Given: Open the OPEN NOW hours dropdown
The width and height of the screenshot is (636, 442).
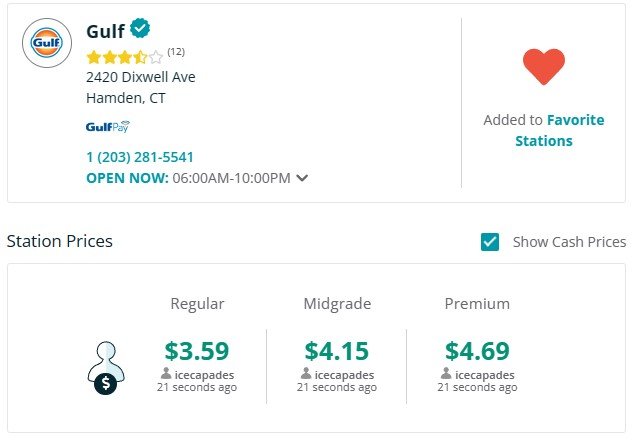Looking at the screenshot, I should click(x=197, y=178).
